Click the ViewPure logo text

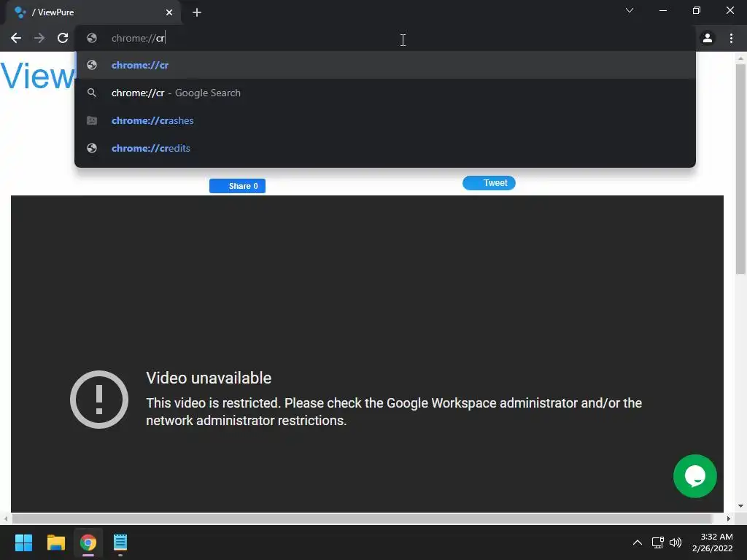[x=37, y=76]
